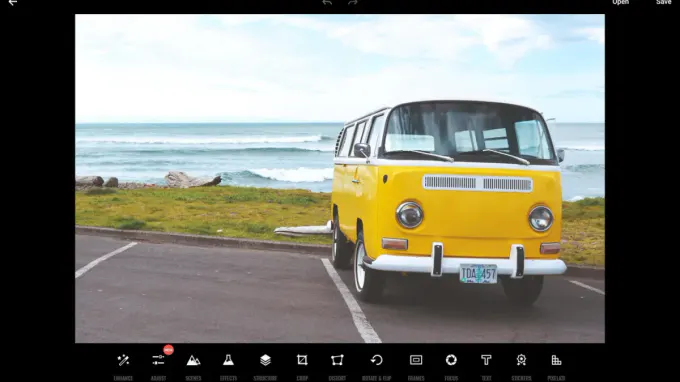Image resolution: width=680 pixels, height=382 pixels.
Task: Select the Enhance magic wand tool
Action: click(x=123, y=360)
